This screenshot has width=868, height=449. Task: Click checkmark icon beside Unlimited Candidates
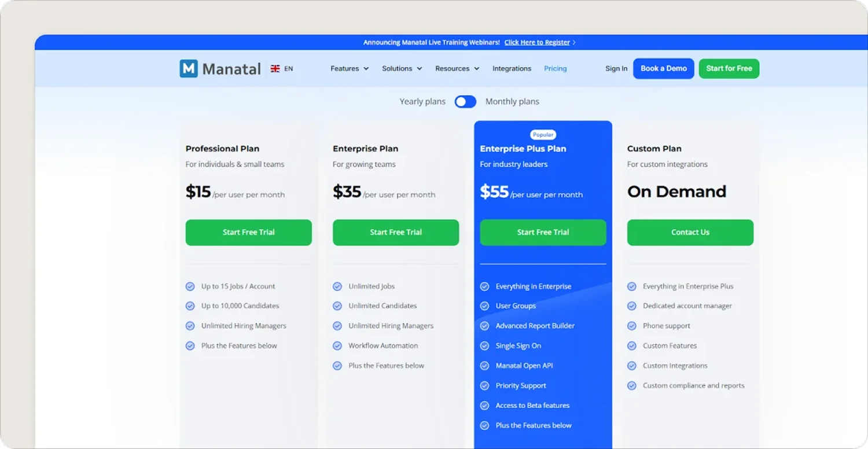pyautogui.click(x=337, y=306)
